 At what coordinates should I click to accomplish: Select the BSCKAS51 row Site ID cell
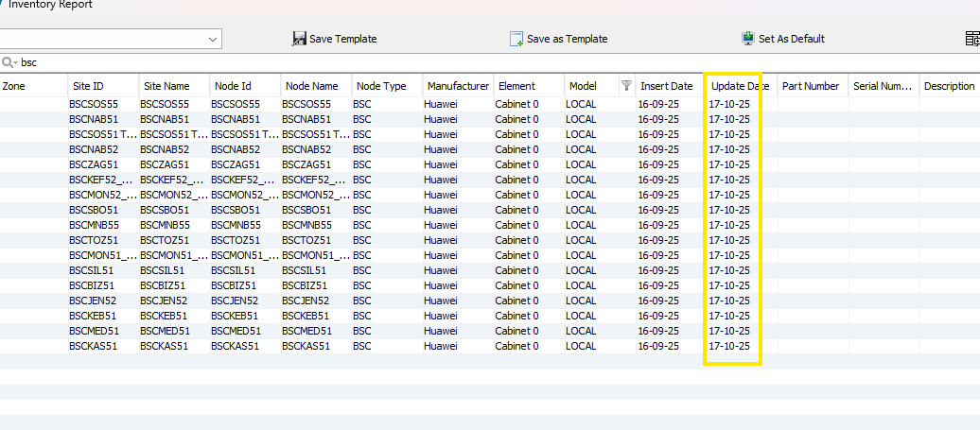(x=94, y=346)
